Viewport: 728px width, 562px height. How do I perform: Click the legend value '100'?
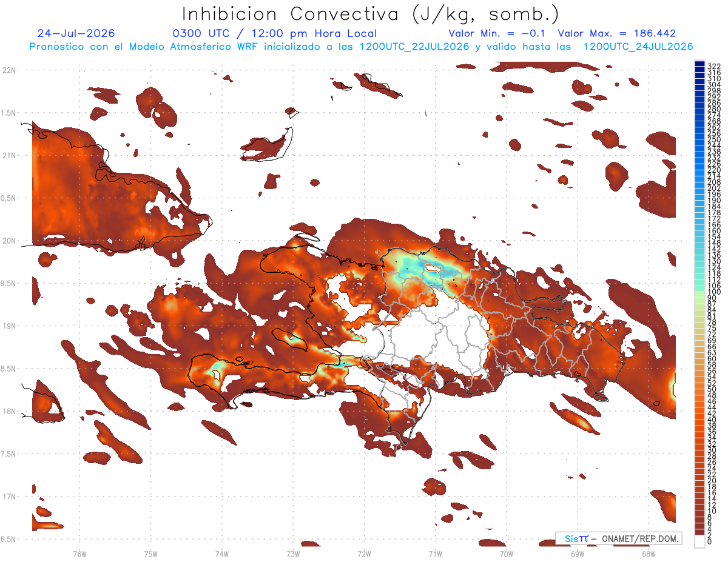(x=714, y=292)
